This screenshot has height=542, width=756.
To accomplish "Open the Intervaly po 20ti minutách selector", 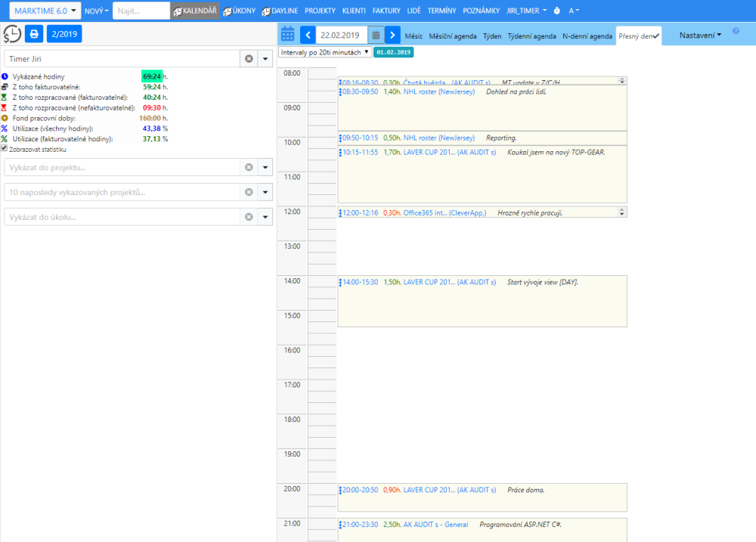I will pos(324,52).
